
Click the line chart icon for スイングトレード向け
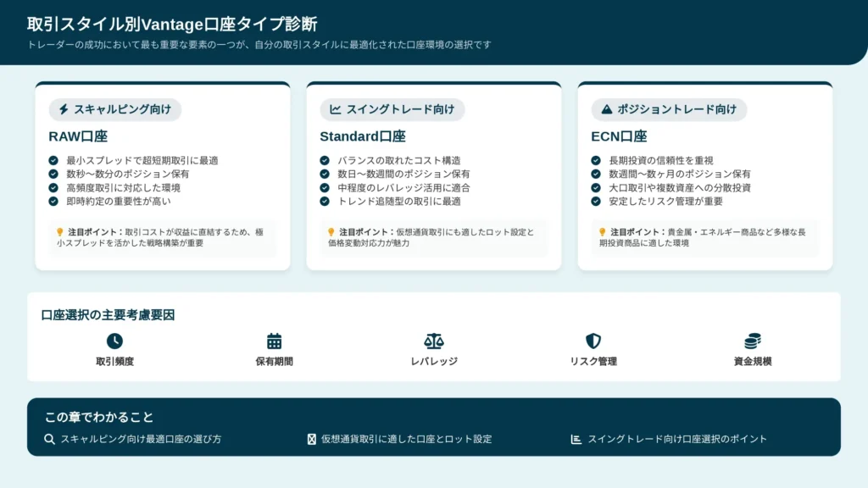pyautogui.click(x=335, y=109)
